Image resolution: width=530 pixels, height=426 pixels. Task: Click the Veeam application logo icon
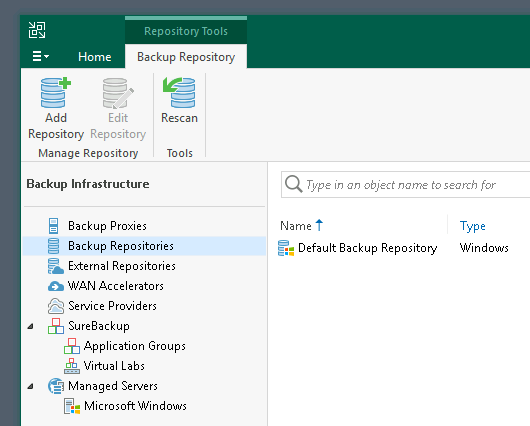37,30
